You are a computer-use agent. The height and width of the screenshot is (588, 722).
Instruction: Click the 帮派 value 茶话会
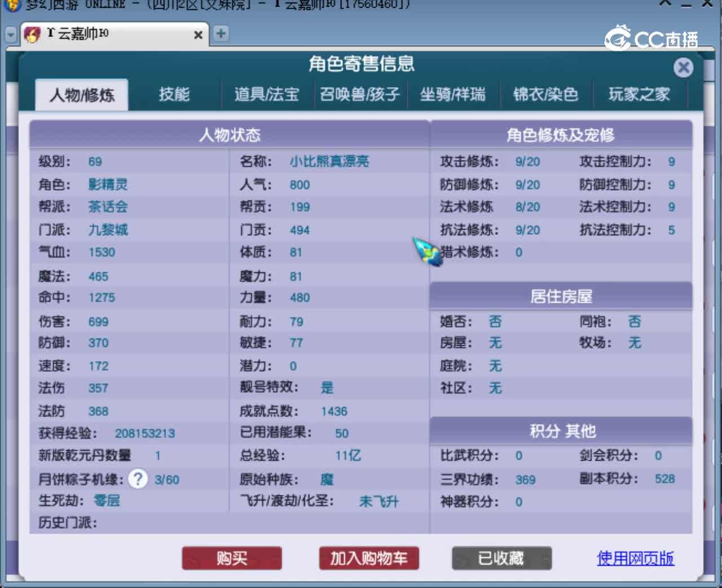coord(108,207)
